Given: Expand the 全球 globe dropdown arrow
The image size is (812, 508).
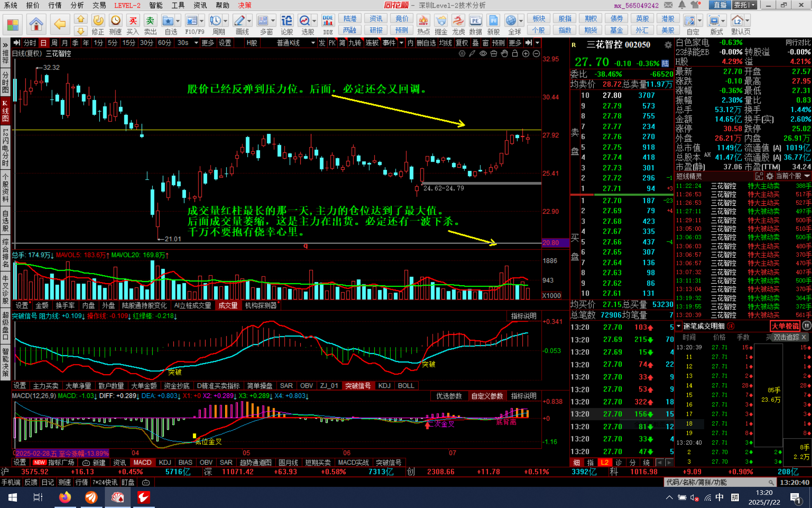Looking at the screenshot, I should point(521,21).
